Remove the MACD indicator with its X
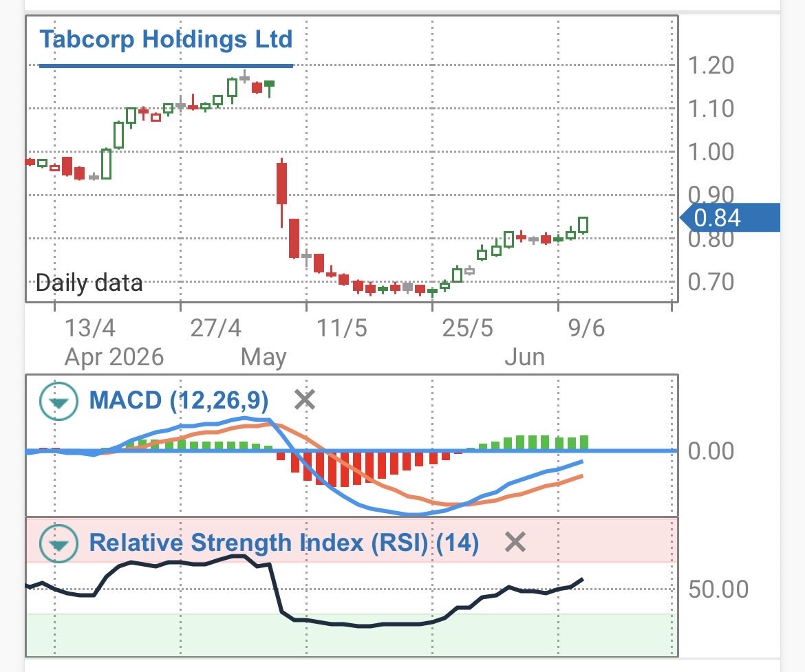The height and width of the screenshot is (672, 805). 305,400
